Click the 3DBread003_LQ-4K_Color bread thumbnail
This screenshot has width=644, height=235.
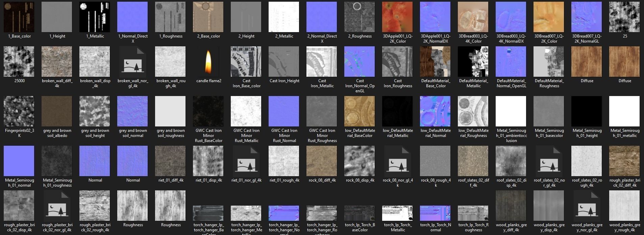[473, 17]
